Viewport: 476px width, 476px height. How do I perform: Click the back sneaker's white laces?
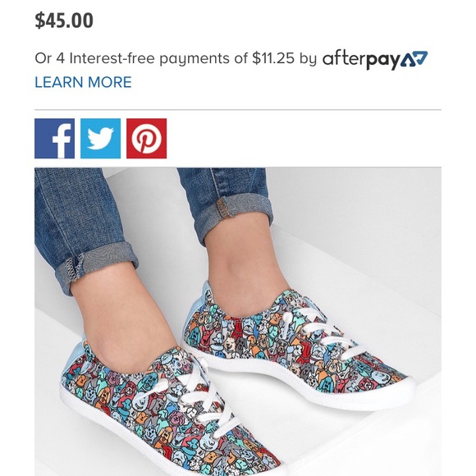pos(322,331)
